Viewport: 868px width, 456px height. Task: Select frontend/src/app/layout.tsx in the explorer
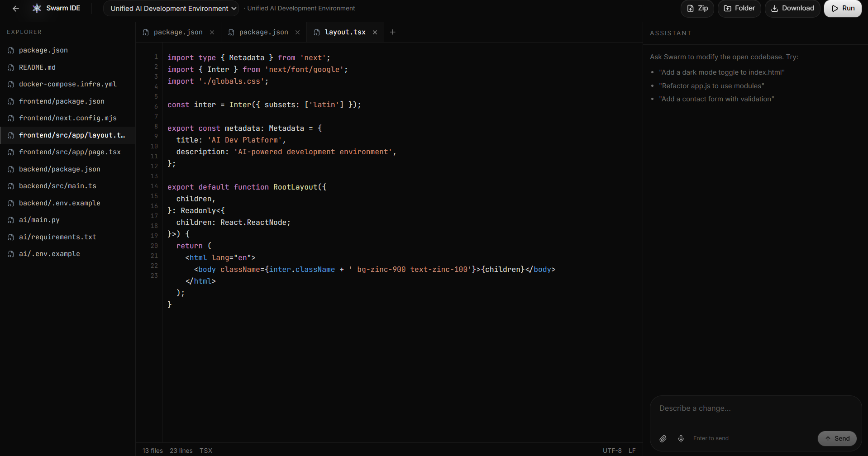68,135
